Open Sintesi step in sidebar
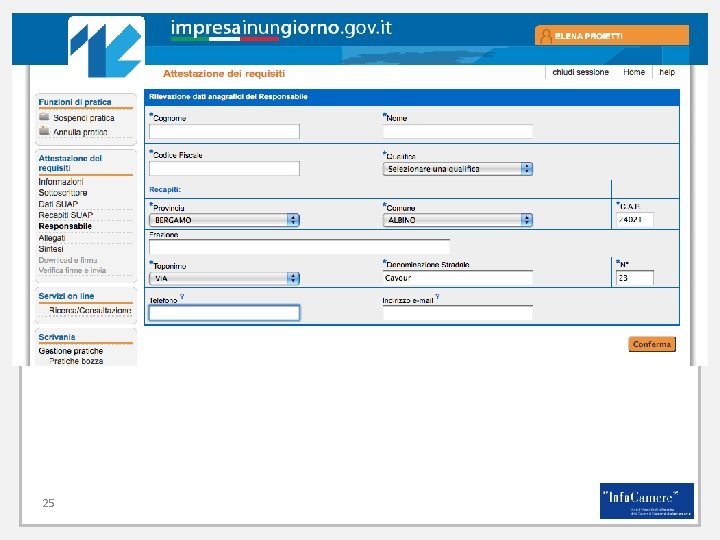Viewport: 720px width, 540px height. click(51, 249)
